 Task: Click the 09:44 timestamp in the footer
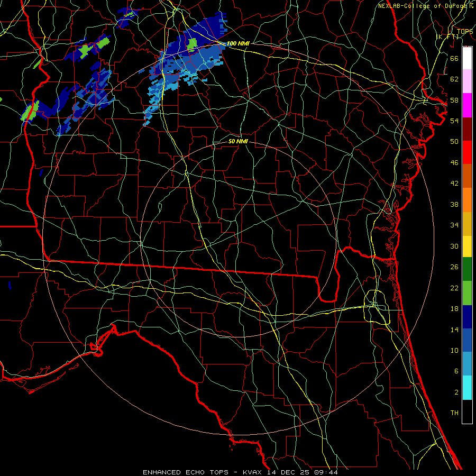(x=325, y=472)
